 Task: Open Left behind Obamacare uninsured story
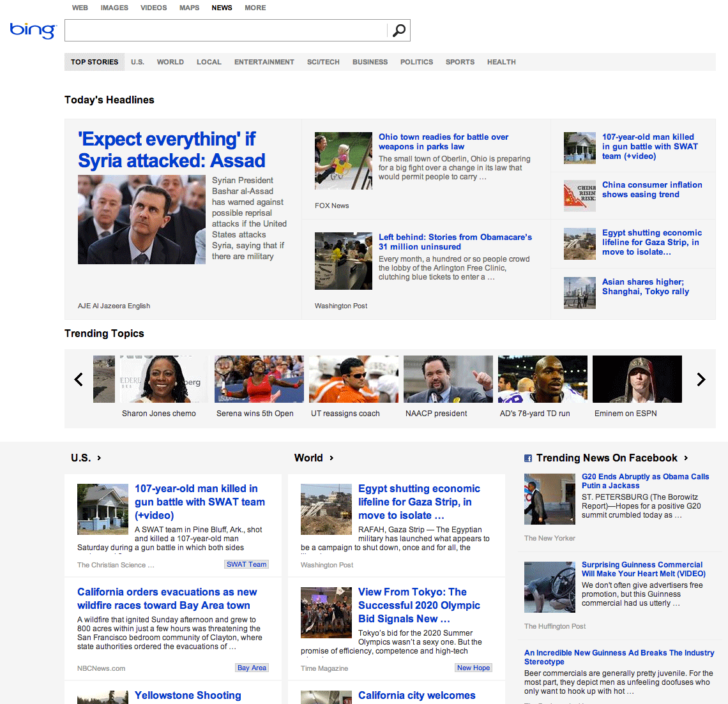click(x=455, y=242)
